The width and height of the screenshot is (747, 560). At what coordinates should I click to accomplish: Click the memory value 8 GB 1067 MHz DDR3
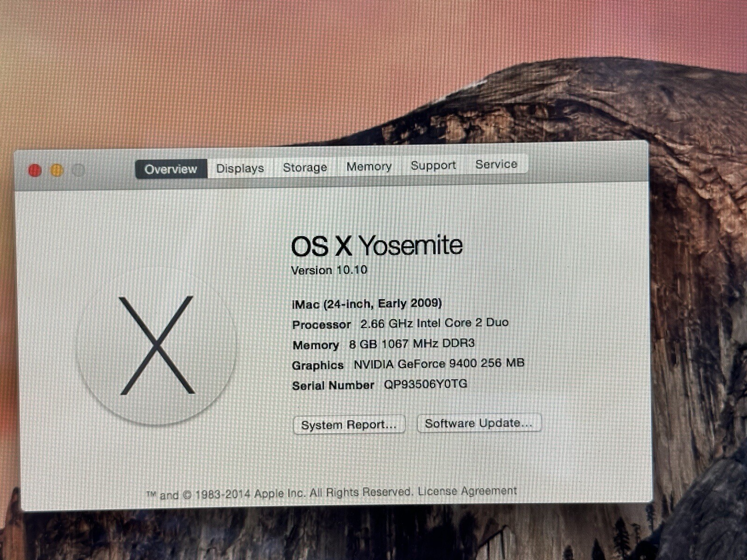pos(412,343)
